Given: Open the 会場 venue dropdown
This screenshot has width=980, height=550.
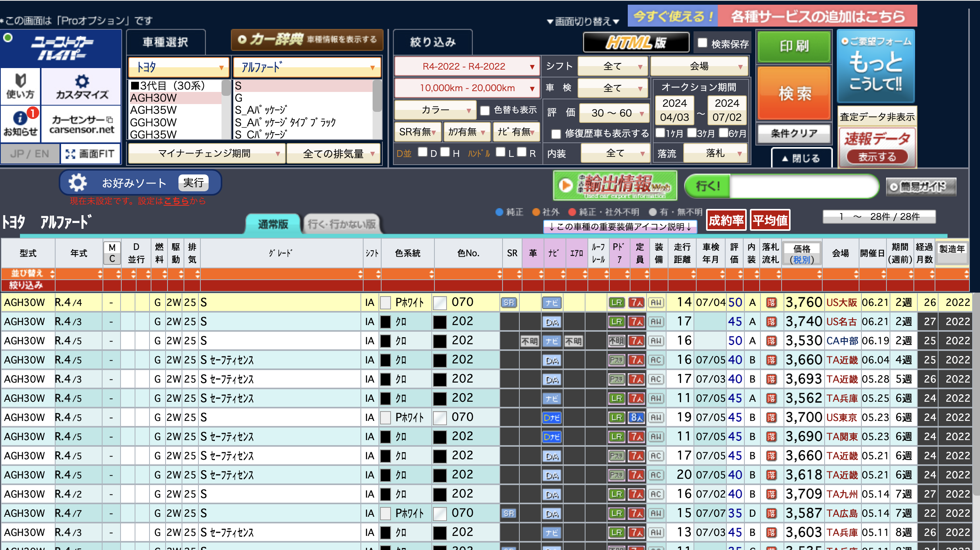Looking at the screenshot, I should (x=699, y=67).
